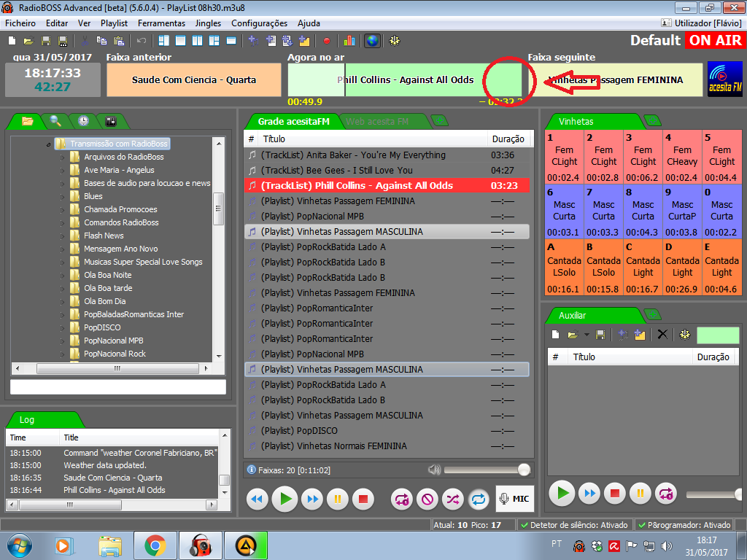Click the file browser filter input field
The width and height of the screenshot is (747, 560).
(118, 386)
